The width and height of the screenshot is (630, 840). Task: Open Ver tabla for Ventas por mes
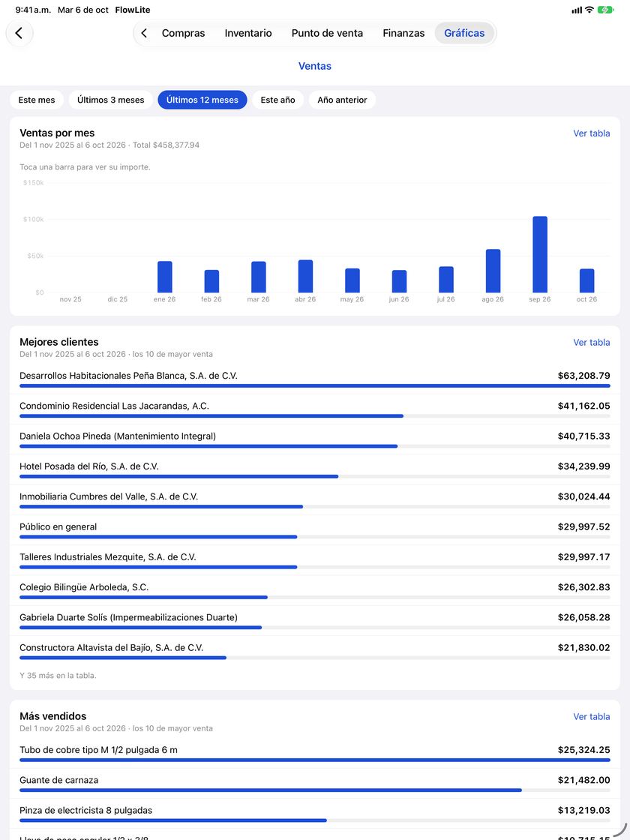[x=592, y=133]
